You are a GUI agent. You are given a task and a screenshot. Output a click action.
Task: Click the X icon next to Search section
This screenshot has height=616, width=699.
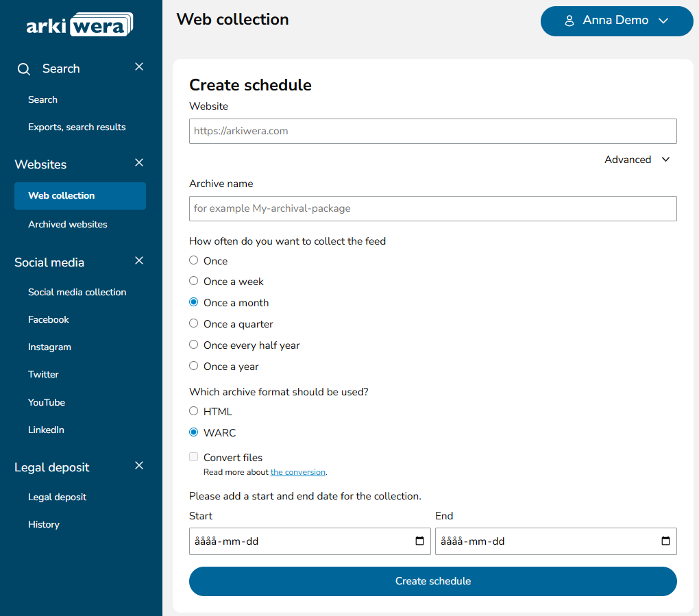click(139, 66)
